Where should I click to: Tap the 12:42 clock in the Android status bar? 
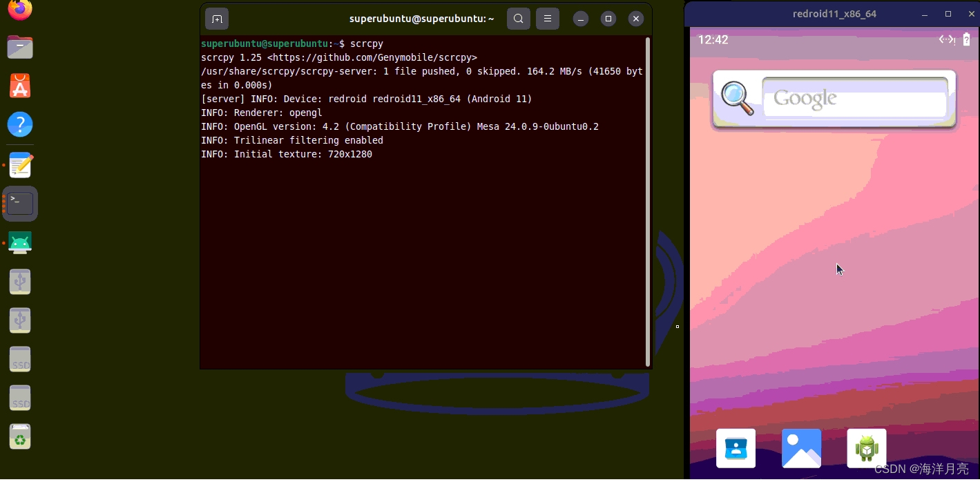coord(713,40)
